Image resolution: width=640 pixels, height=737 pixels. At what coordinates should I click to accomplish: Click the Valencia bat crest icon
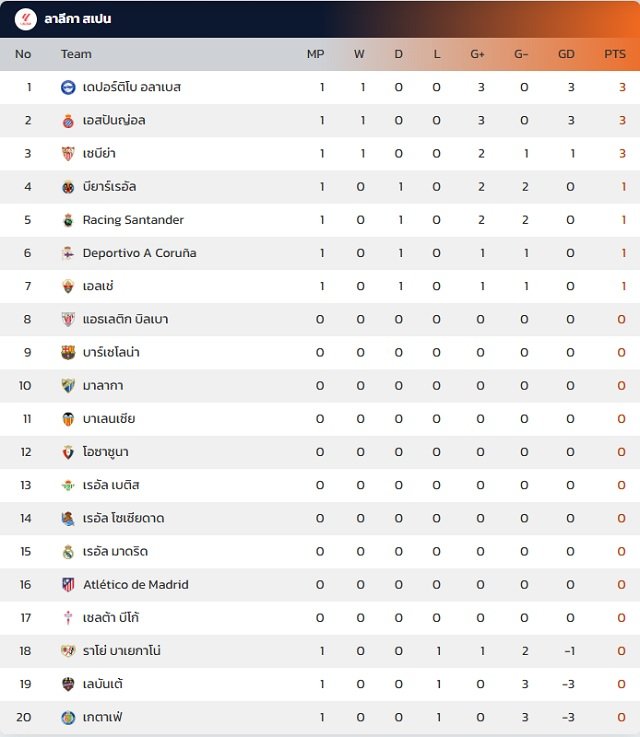68,419
